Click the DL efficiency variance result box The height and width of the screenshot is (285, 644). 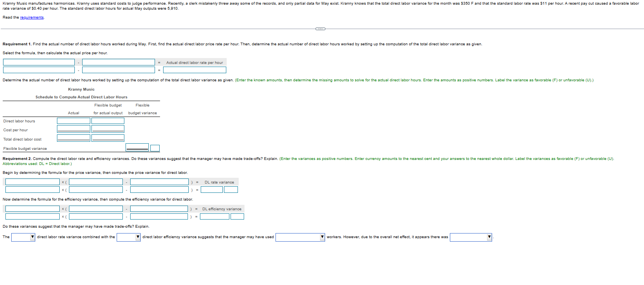(215, 216)
